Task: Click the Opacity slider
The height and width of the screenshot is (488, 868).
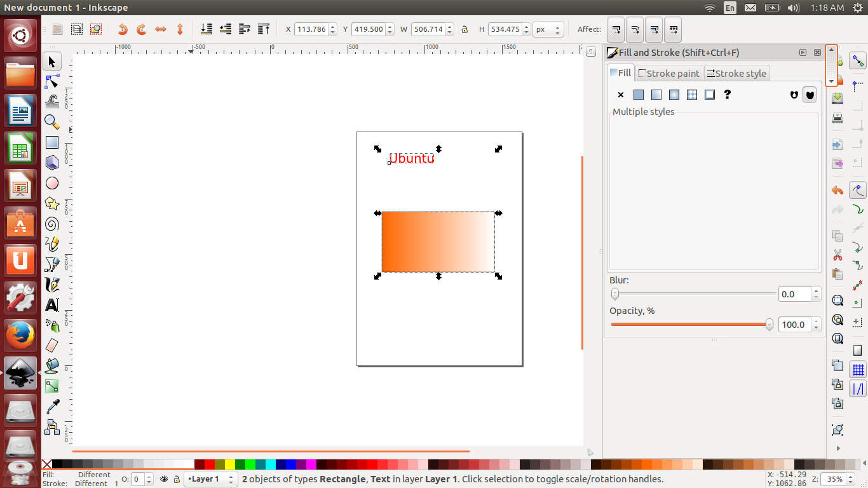Action: [692, 325]
